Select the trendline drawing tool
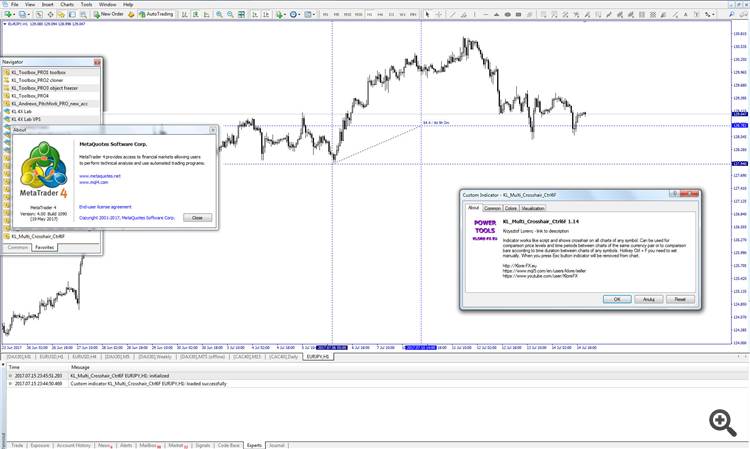The image size is (750, 449). (452, 14)
